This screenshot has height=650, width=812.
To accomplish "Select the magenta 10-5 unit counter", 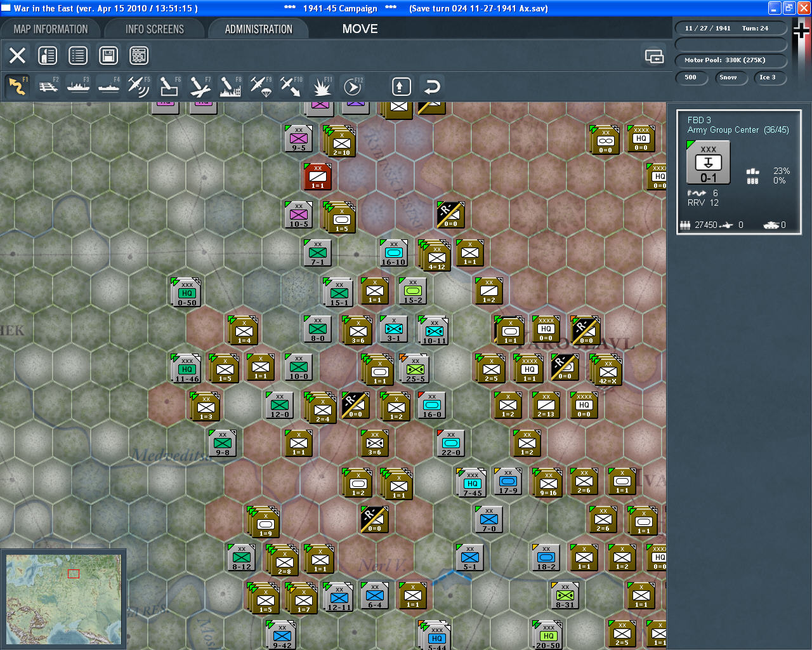I will 299,215.
